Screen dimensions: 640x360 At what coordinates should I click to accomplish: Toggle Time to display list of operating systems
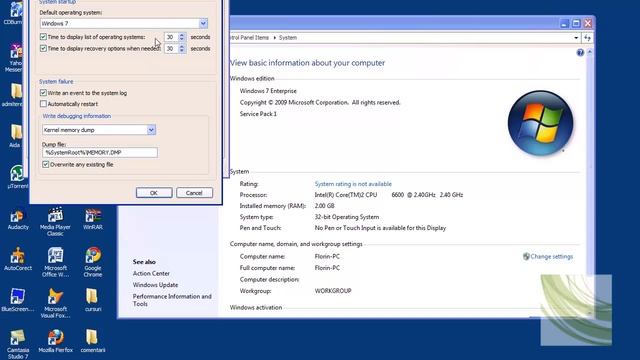tap(43, 37)
